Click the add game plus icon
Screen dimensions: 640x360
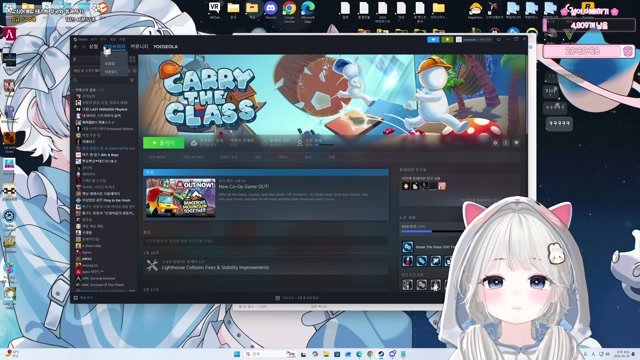[76, 298]
